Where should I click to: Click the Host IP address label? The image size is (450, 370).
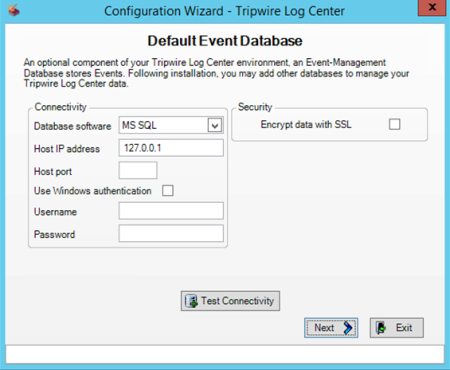tap(67, 149)
